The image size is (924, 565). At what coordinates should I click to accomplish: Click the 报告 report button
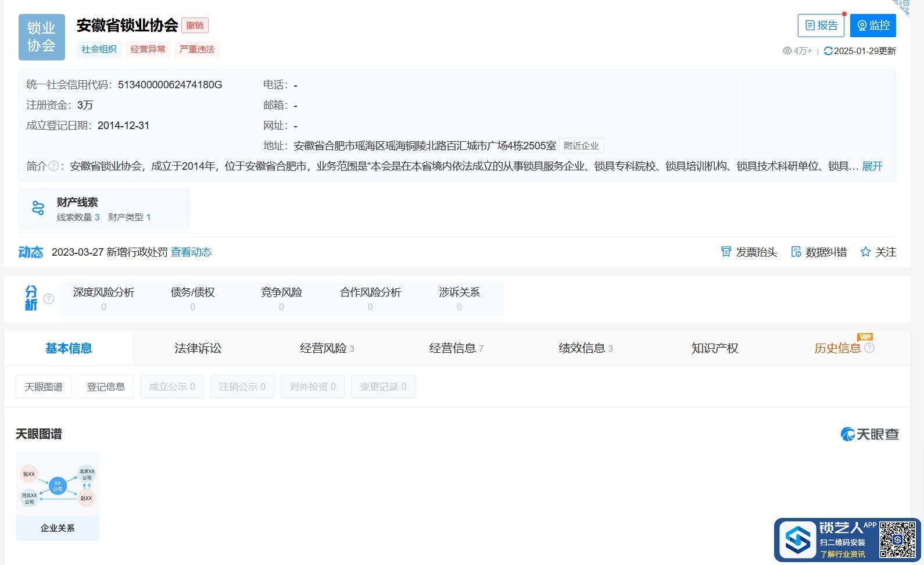click(821, 26)
